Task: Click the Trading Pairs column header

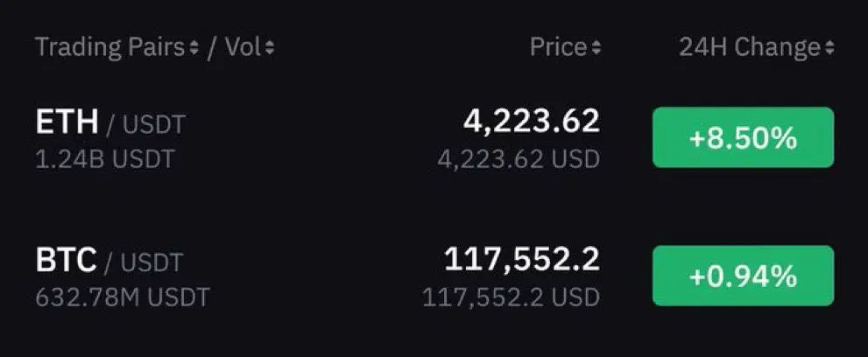Action: pyautogui.click(x=110, y=47)
